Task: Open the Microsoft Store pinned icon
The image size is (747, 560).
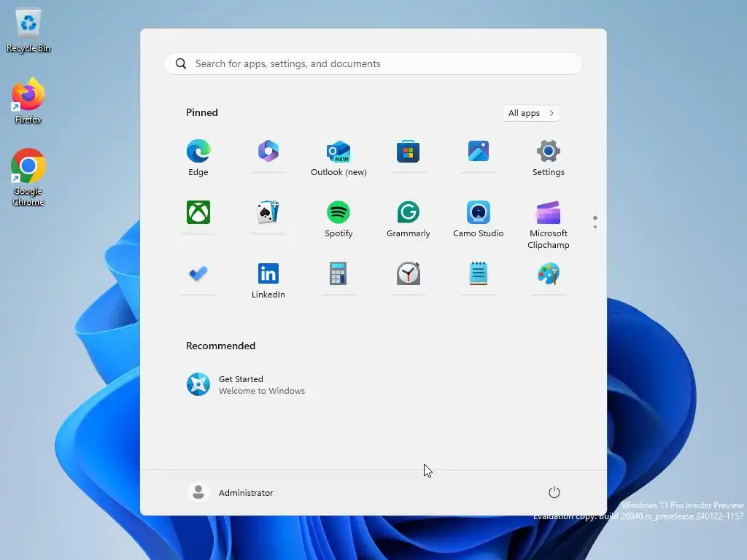Action: point(409,152)
